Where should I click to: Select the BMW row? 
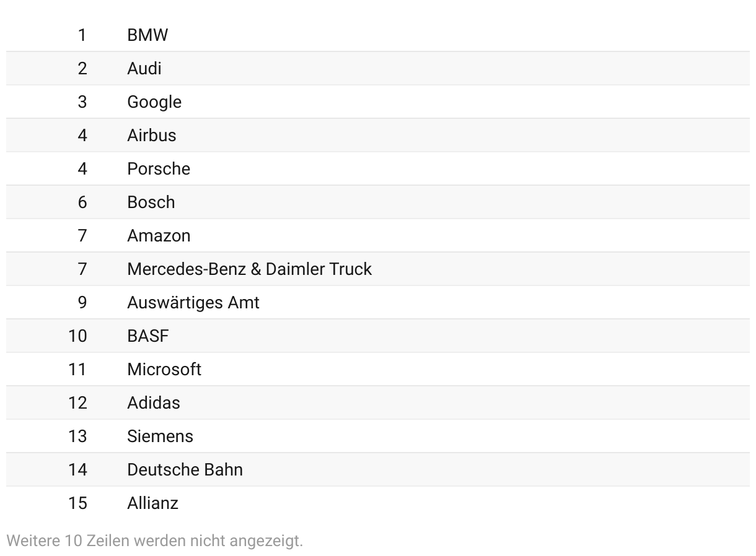point(377,35)
